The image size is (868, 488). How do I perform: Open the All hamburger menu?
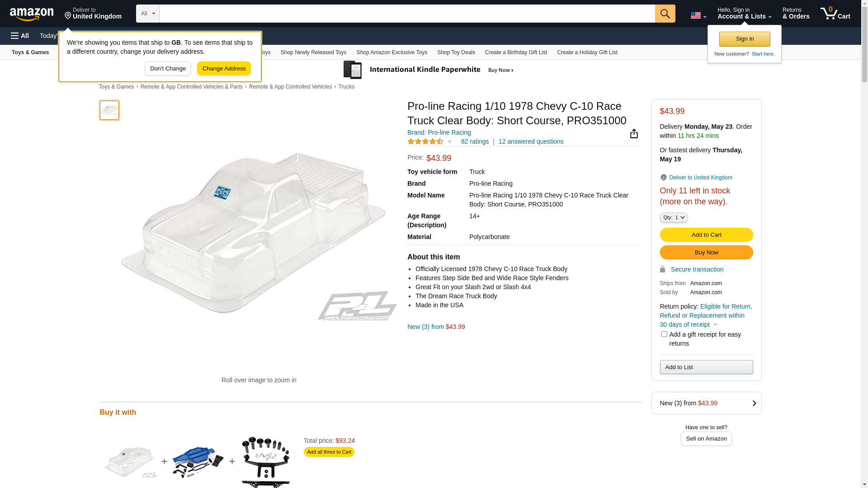click(x=20, y=36)
